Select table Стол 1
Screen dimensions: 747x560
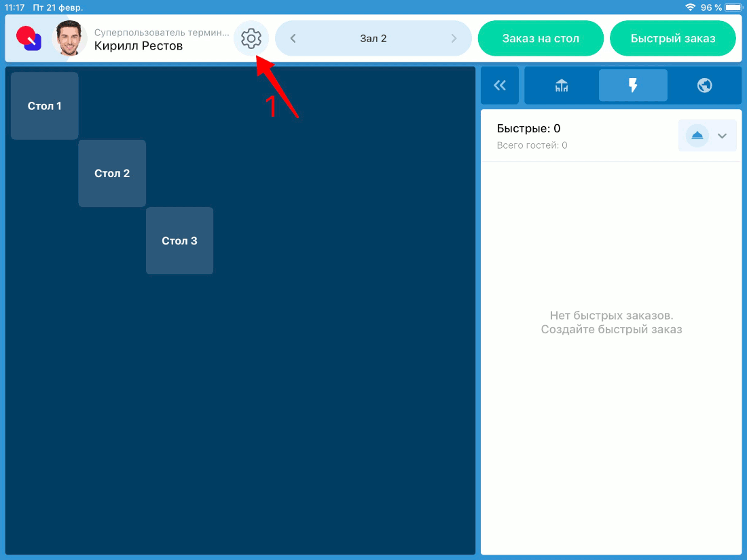tap(45, 106)
